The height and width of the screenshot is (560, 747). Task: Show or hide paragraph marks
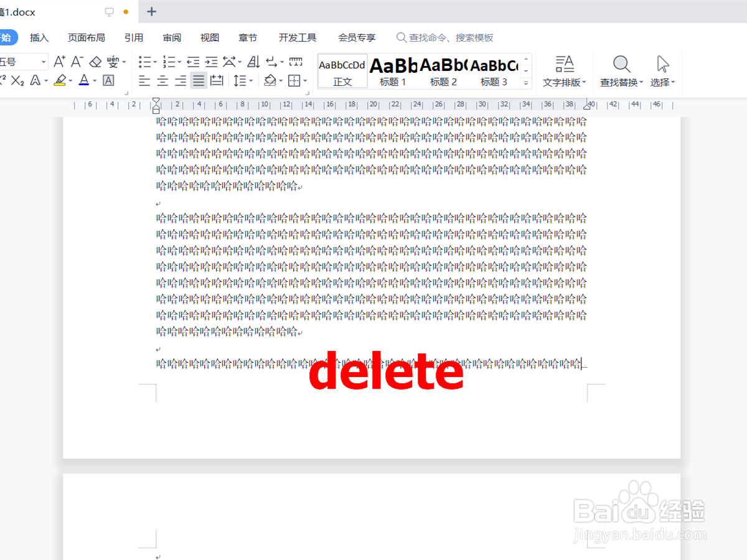271,62
